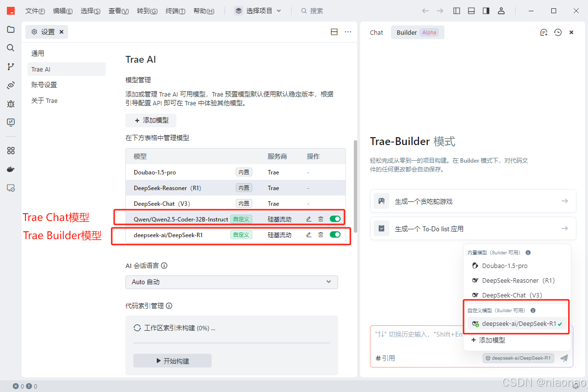588x392 pixels.
Task: Disable the deepseek-ai/DeepSeek-R1 model toggle
Action: (335, 235)
